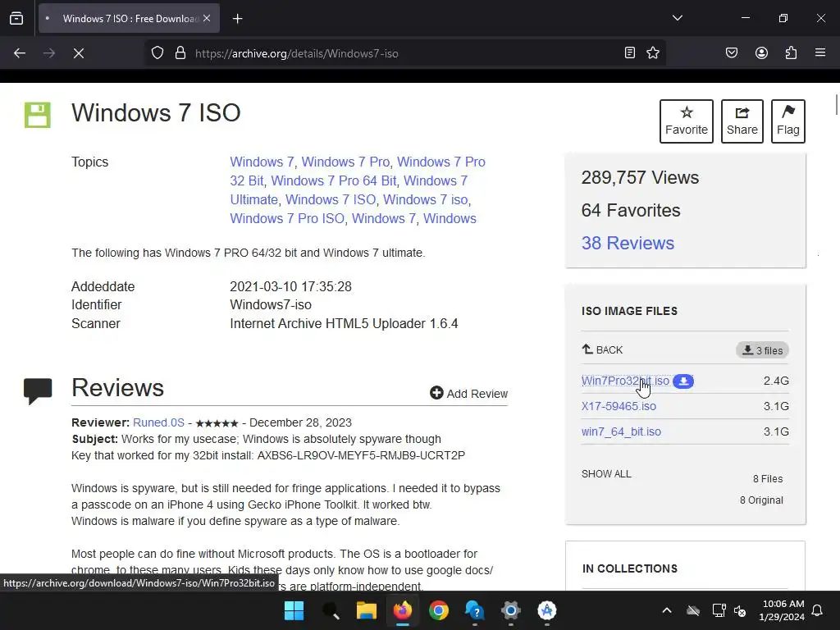Open the last taskbar app with the blue 'A' icon

click(x=547, y=610)
